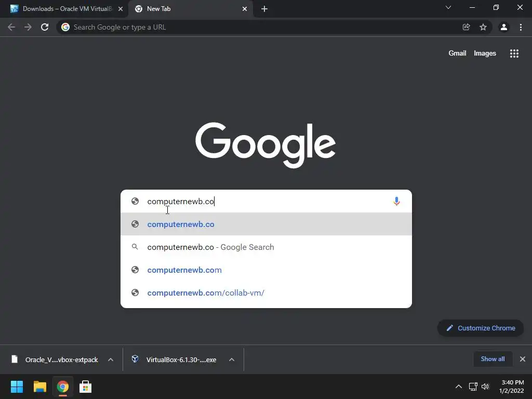This screenshot has width=532, height=399.
Task: Choose computernewb.co - Google Search suggestion
Action: 266,247
